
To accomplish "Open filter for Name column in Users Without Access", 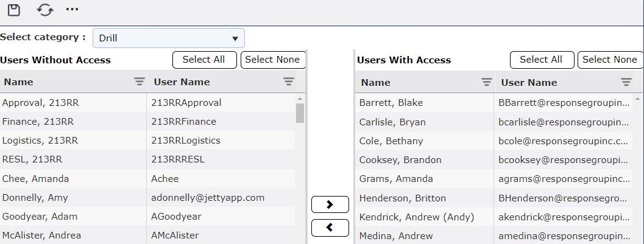I will [140, 82].
